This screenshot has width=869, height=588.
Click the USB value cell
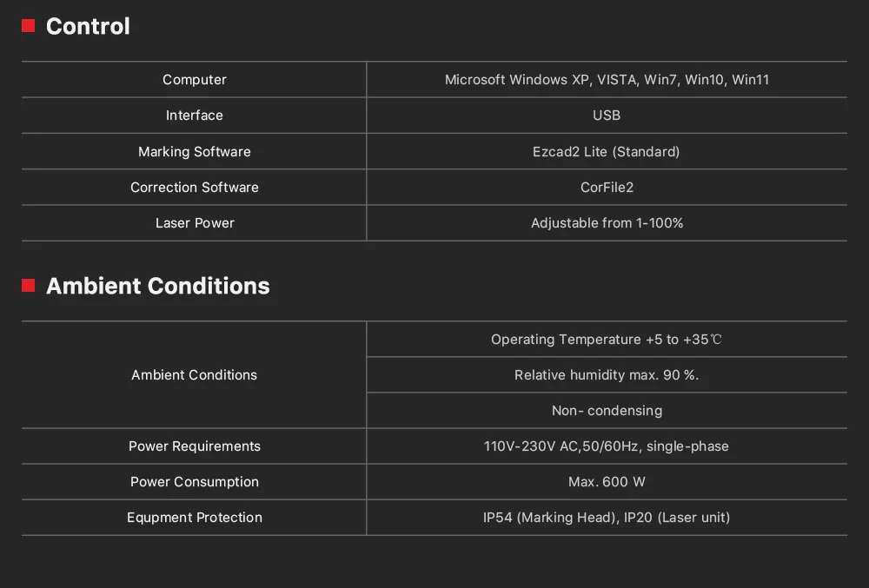(607, 116)
